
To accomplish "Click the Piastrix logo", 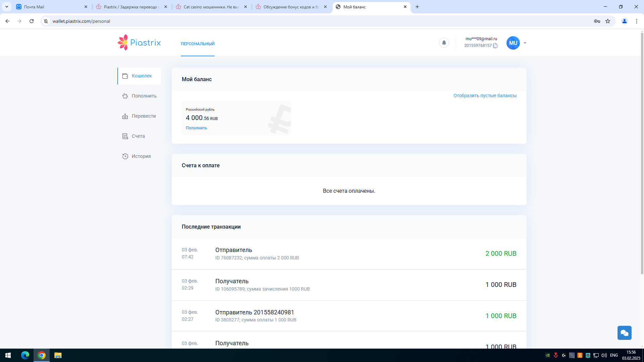I will click(x=139, y=43).
